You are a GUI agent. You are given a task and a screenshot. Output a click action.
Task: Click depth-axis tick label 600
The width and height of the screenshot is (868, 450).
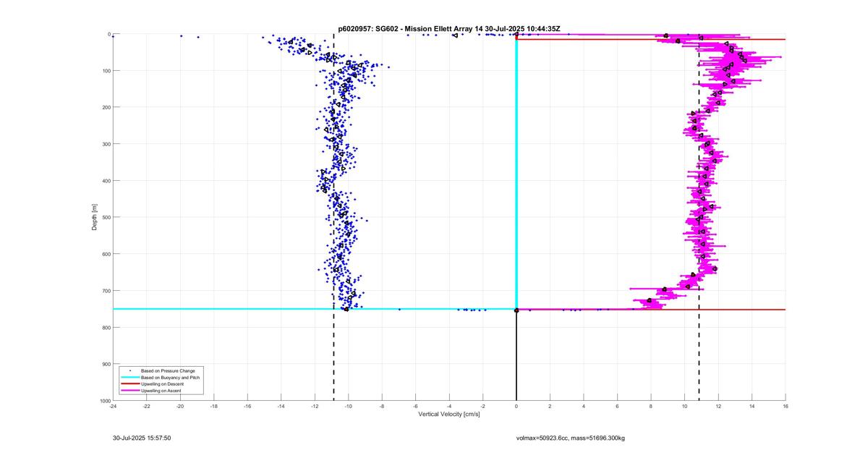(x=106, y=254)
